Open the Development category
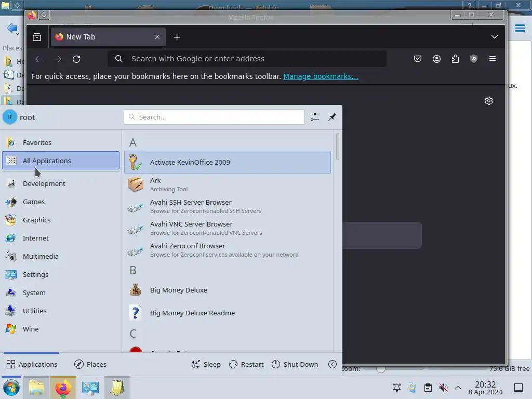This screenshot has height=399, width=532. pos(61,183)
